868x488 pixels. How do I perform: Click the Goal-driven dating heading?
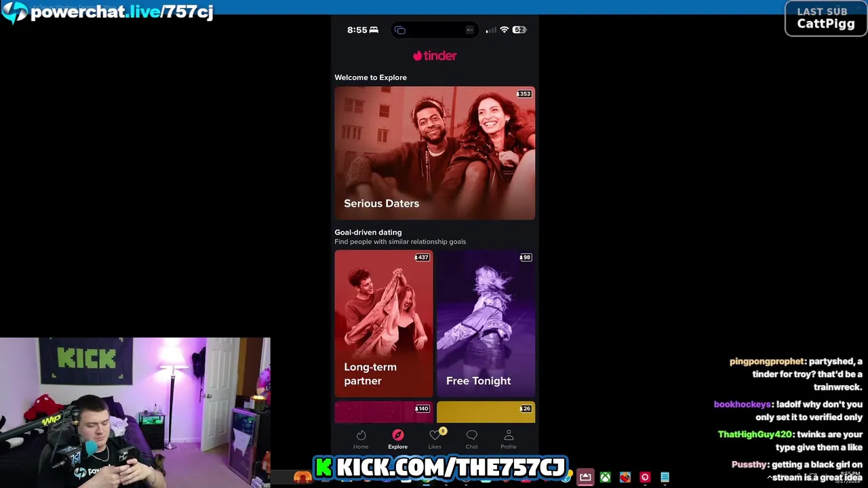[x=368, y=232]
